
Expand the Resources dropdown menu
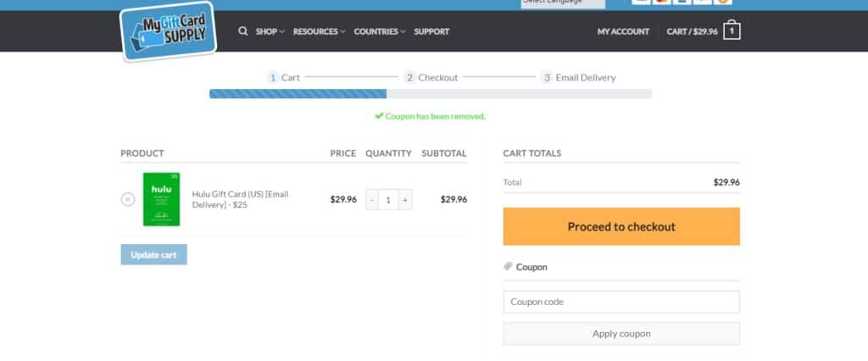319,31
